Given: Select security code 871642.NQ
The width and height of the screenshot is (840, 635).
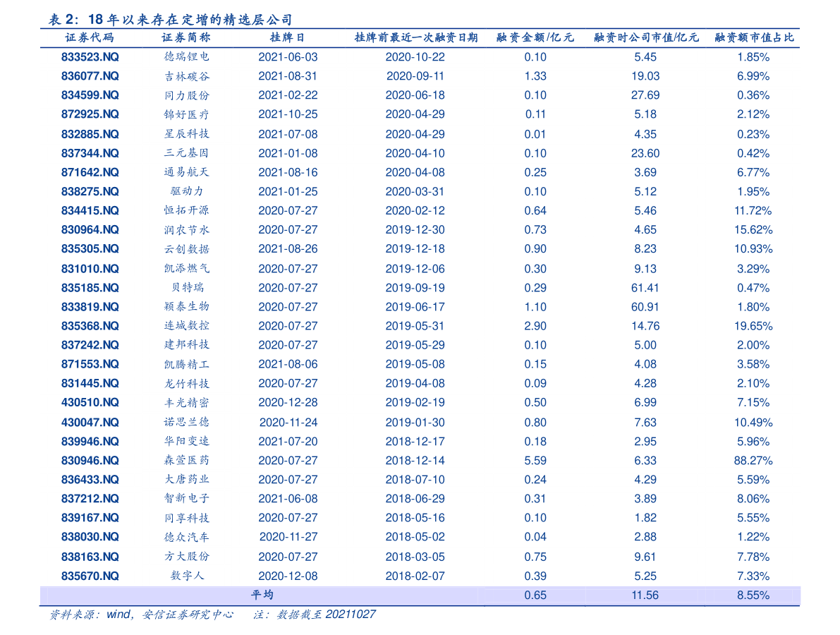Looking at the screenshot, I should 90,173.
